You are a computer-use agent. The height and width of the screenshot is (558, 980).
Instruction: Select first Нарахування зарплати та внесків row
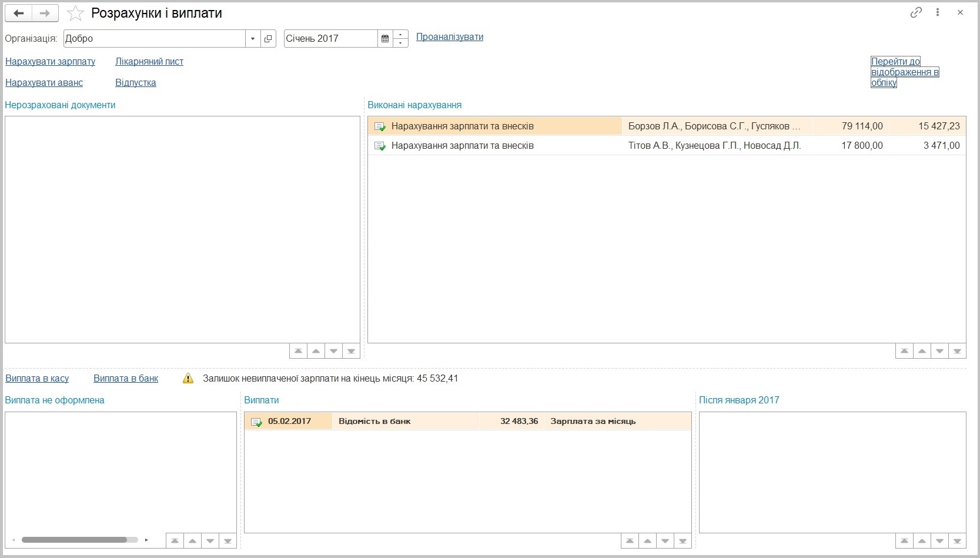pos(667,126)
